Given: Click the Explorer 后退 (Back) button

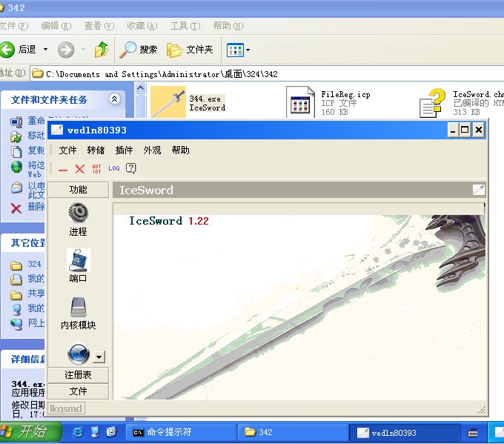Looking at the screenshot, I should tap(19, 50).
